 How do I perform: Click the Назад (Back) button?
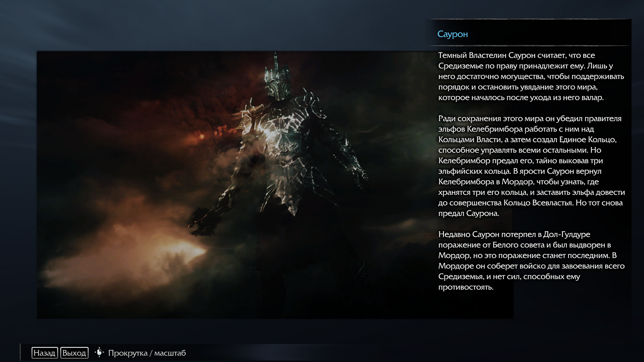(45, 353)
